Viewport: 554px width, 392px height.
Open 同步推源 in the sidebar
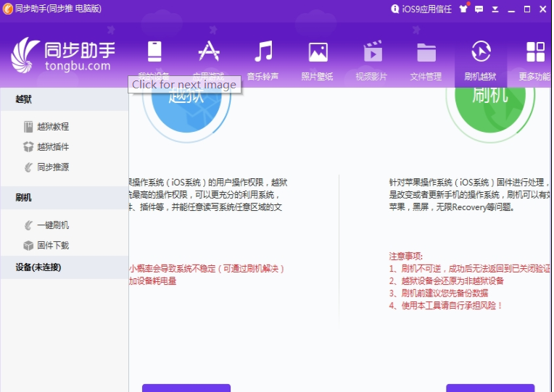click(46, 167)
